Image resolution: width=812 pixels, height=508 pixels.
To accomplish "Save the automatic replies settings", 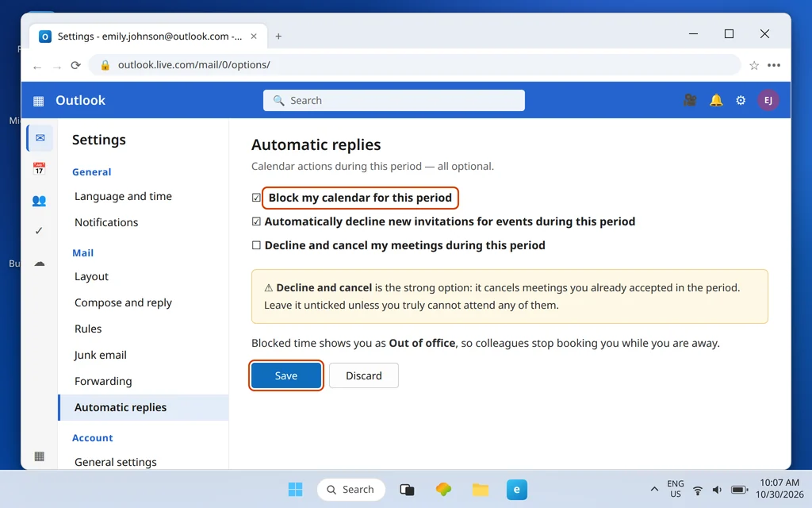I will pos(285,375).
